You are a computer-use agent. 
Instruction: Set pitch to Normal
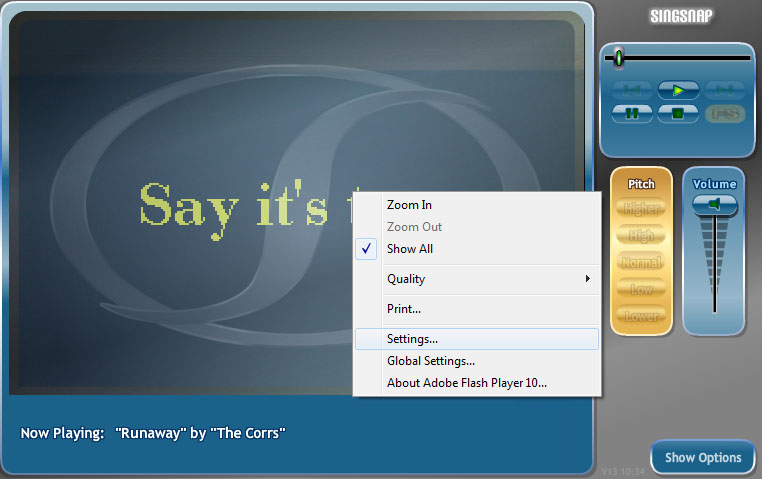point(641,262)
